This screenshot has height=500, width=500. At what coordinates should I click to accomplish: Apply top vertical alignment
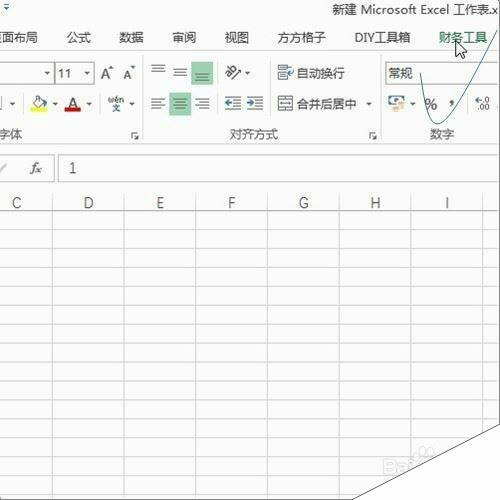158,69
